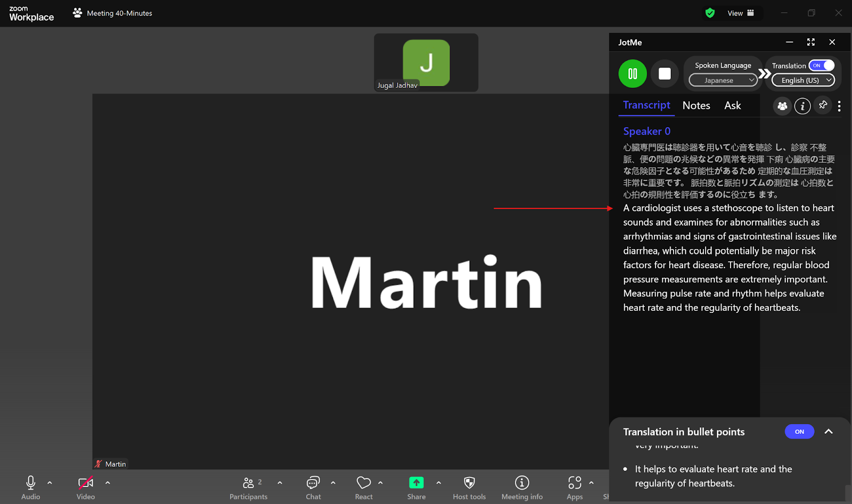Close the Zoom Workplace window
This screenshot has width=852, height=504.
838,13
